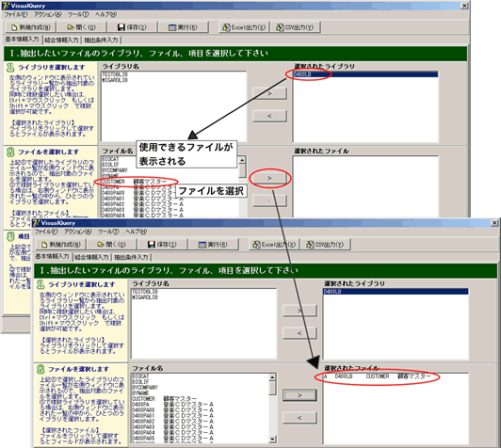Switch to 結合情報入力 tab in front window
Image resolution: width=501 pixels, height=448 pixels.
91,257
